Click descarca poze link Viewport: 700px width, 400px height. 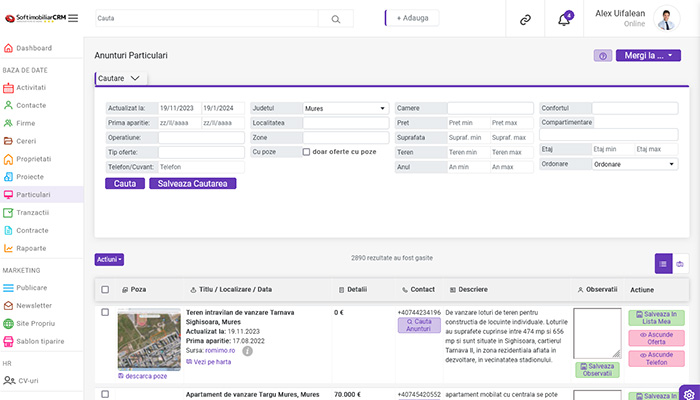point(143,376)
